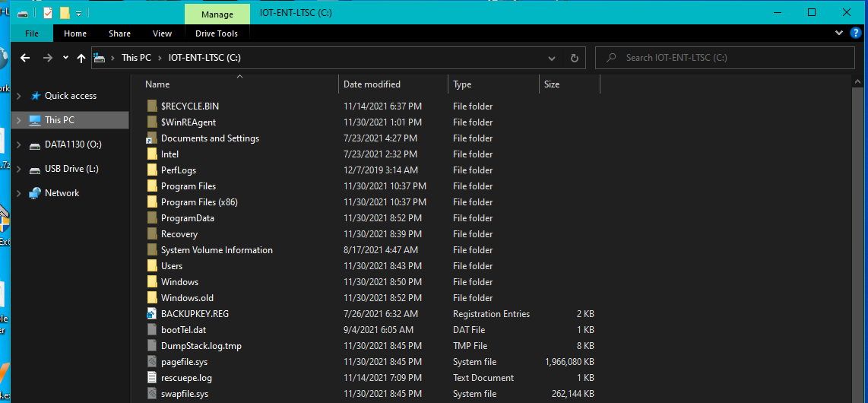The image size is (868, 403).
Task: Click the drive icon in title bar corner
Action: (22, 13)
